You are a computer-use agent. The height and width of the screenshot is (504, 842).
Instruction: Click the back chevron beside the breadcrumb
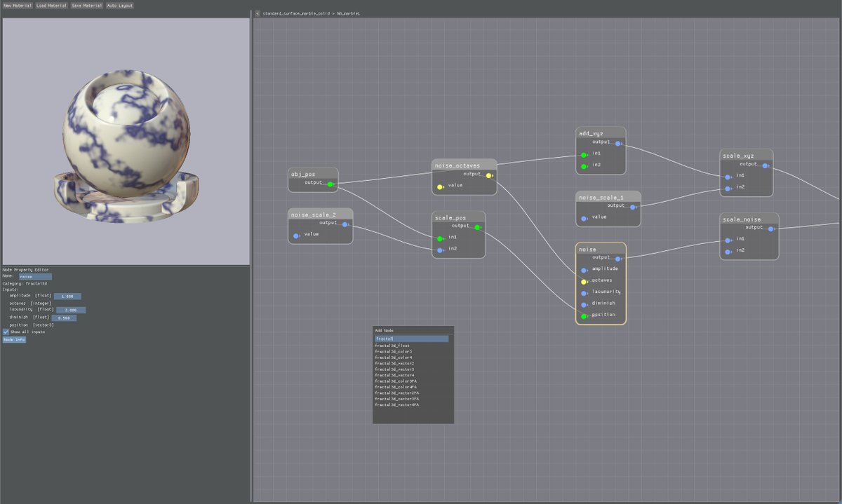[x=257, y=12]
